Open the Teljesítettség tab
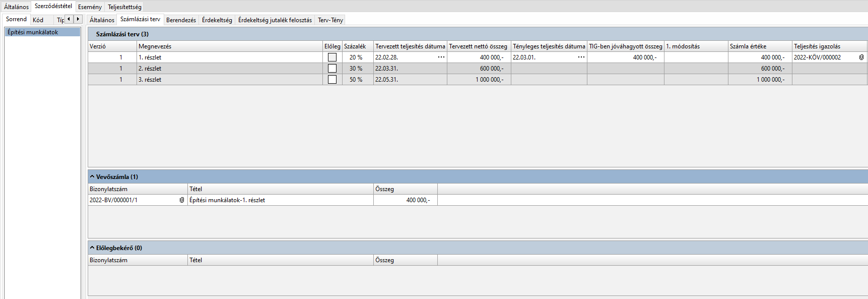Image resolution: width=868 pixels, height=299 pixels. click(x=124, y=7)
